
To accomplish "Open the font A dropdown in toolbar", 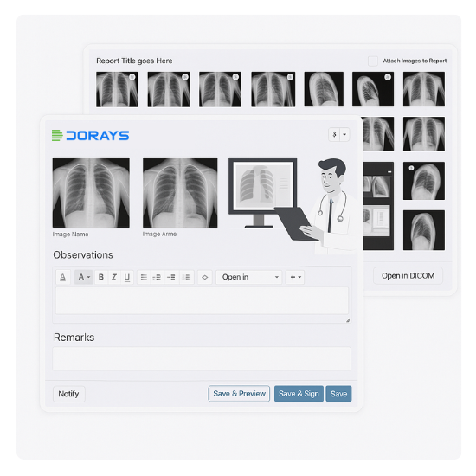I will [x=83, y=277].
